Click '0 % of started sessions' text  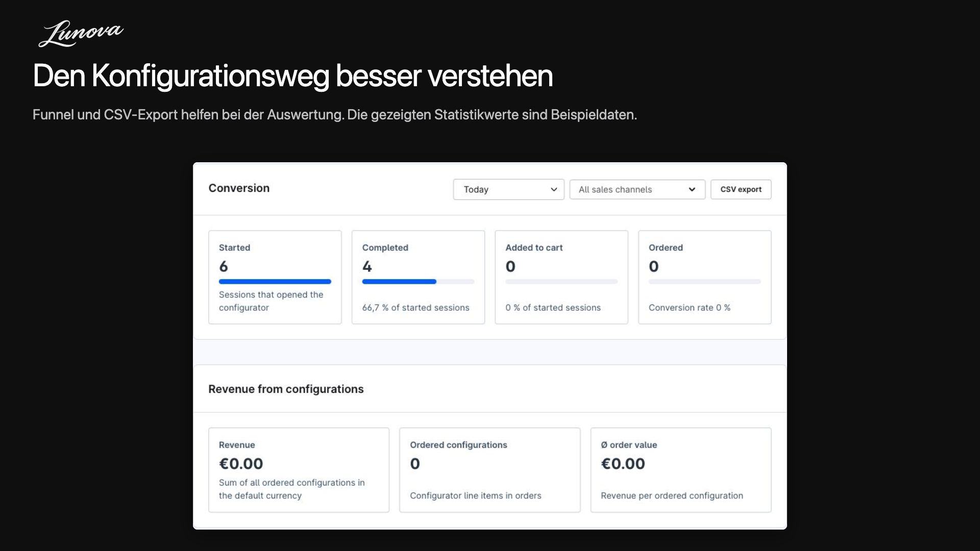(553, 308)
